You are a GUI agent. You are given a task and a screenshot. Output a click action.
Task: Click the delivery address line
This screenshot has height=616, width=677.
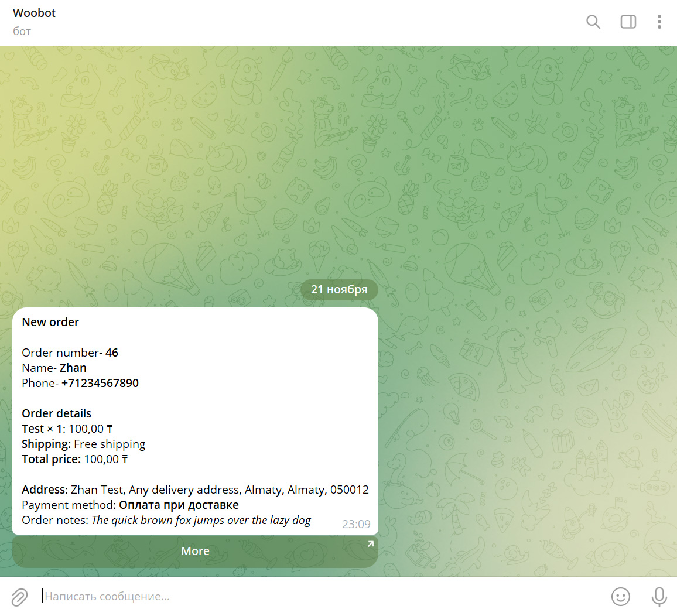pyautogui.click(x=196, y=490)
